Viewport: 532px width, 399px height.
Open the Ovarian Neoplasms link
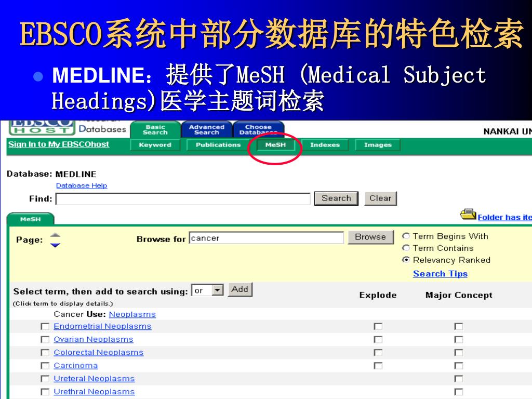pos(94,339)
